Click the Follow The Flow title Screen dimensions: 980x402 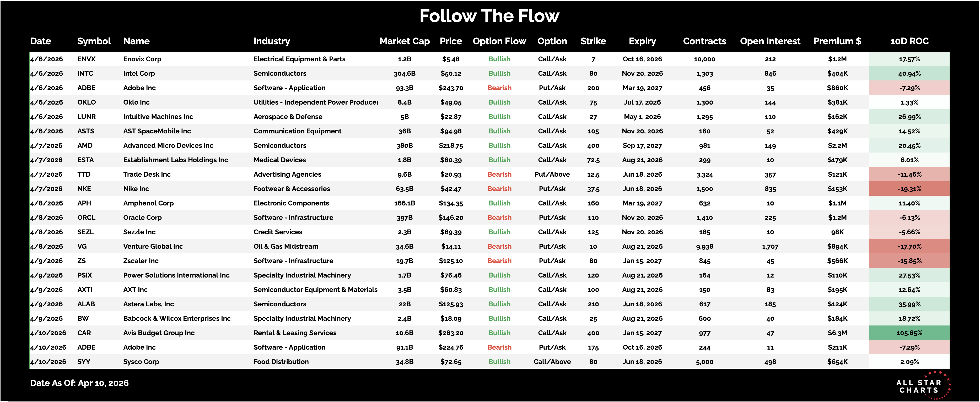[x=489, y=16]
